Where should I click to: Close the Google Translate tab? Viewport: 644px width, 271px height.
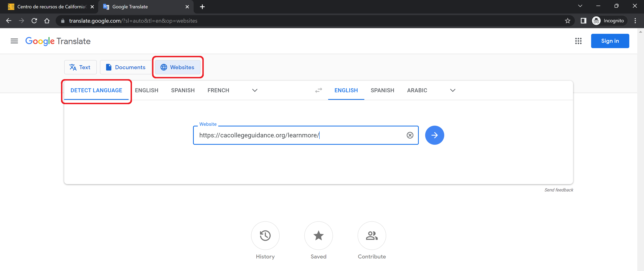[x=187, y=7]
